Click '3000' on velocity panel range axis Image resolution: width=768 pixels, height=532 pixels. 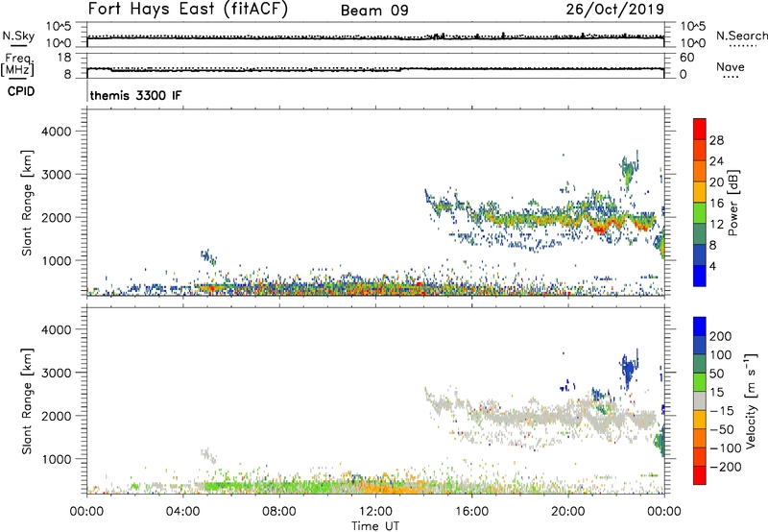coord(57,373)
